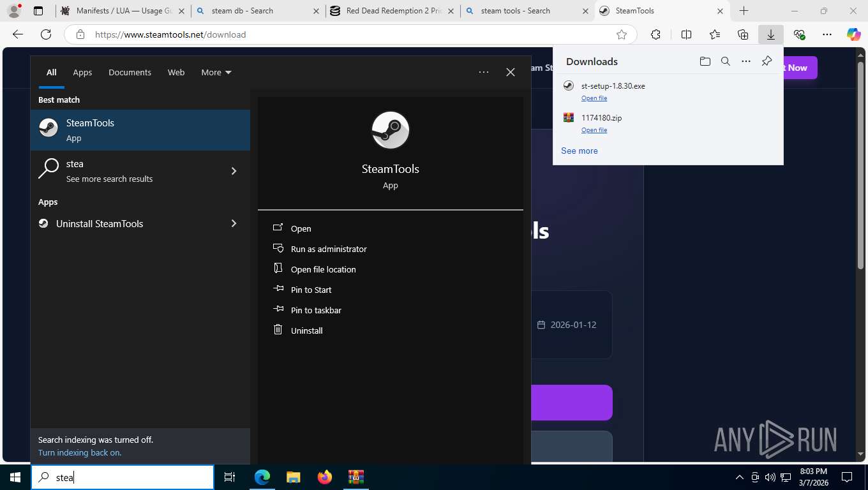Open a new browser tab
Screen dimensions: 868x490
tap(744, 11)
